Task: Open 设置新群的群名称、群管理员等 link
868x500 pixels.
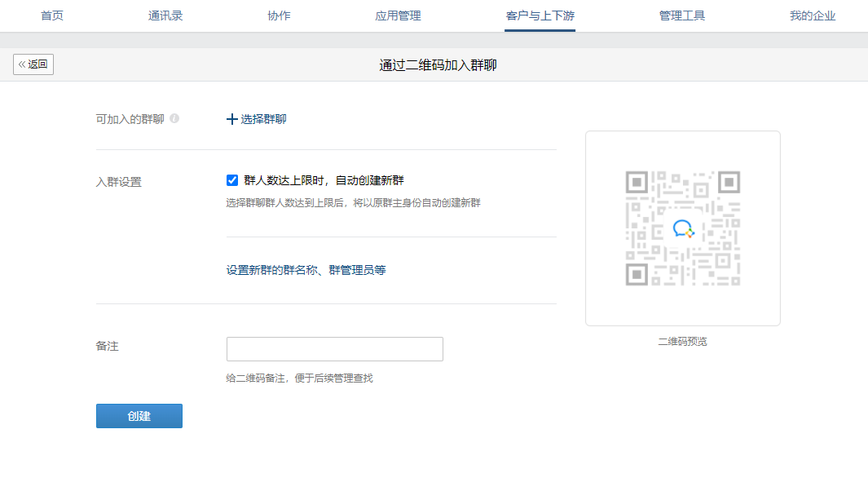Action: pyautogui.click(x=306, y=270)
